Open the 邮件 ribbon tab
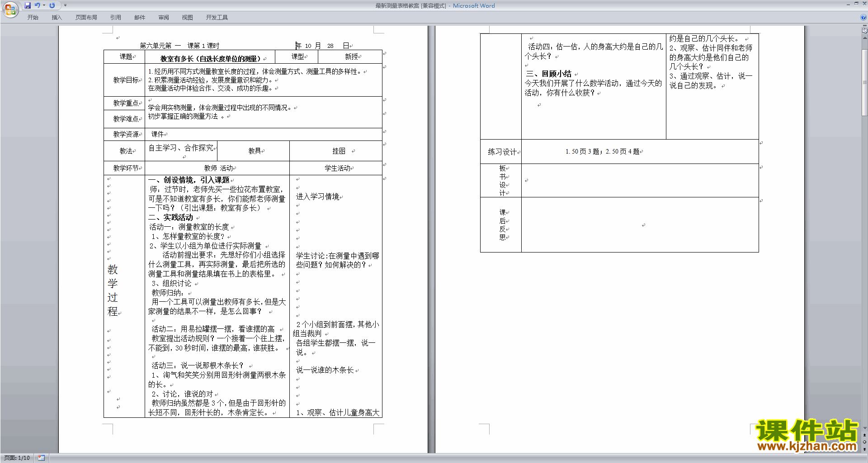This screenshot has width=868, height=463. coord(140,18)
